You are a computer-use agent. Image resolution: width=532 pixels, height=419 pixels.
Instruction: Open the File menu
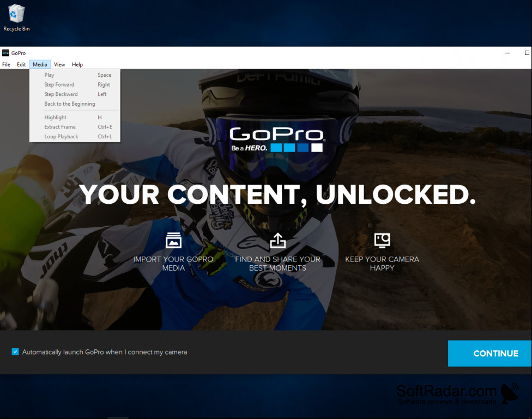(x=6, y=64)
